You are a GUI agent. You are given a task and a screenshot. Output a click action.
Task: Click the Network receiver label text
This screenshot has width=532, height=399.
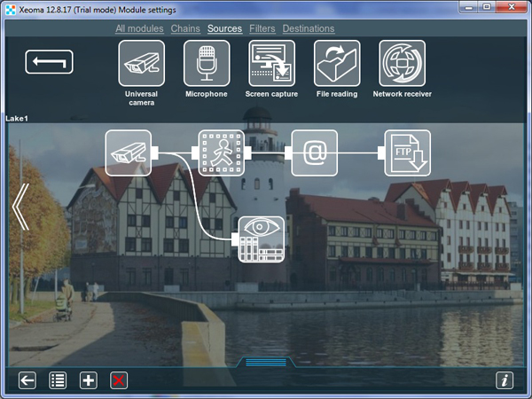point(402,94)
